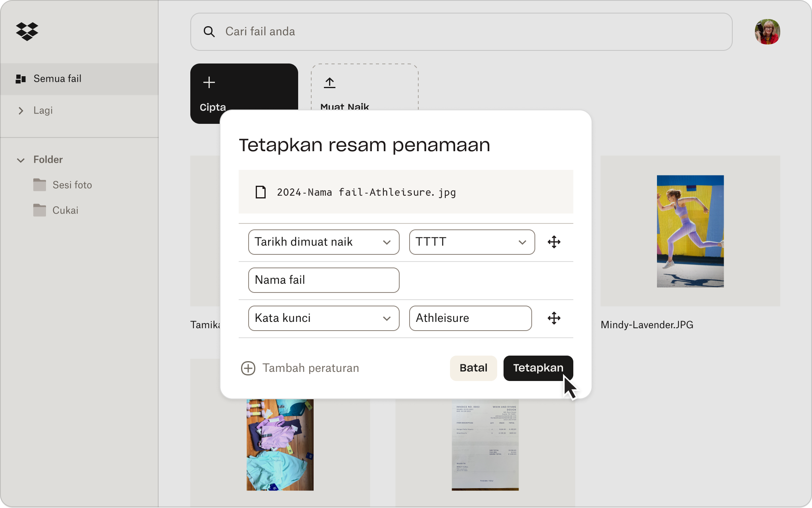
Task: Open the invoice document thumbnail
Action: [485, 444]
